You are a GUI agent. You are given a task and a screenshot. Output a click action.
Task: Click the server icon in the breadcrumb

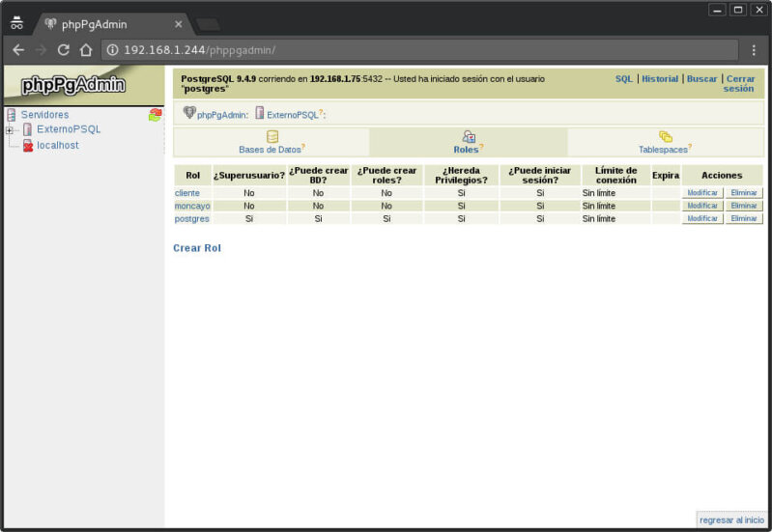tap(260, 113)
